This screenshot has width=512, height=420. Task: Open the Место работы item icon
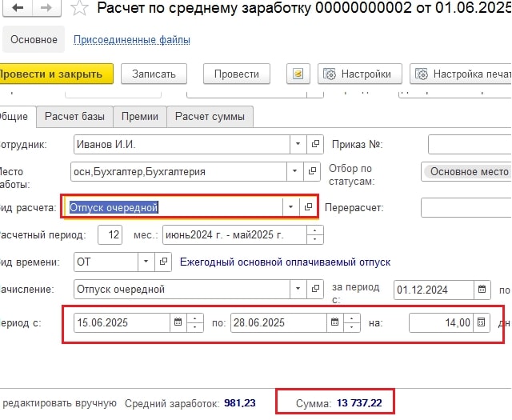click(312, 171)
